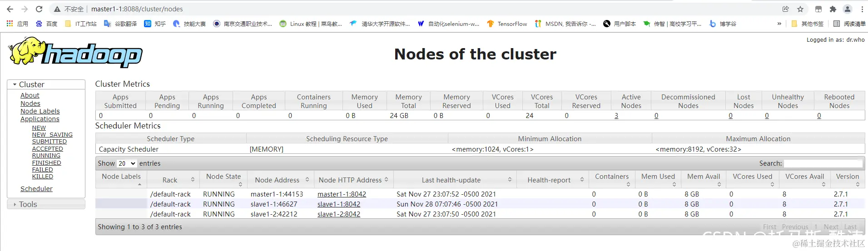This screenshot has width=868, height=251.
Task: Sort table by Node State column
Action: coord(223,180)
